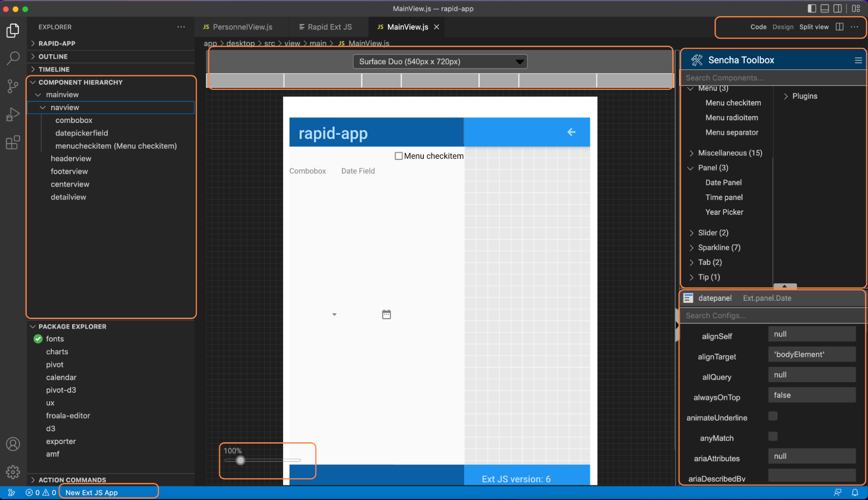
Task: Toggle the animateUnderline checkbox
Action: click(x=773, y=416)
